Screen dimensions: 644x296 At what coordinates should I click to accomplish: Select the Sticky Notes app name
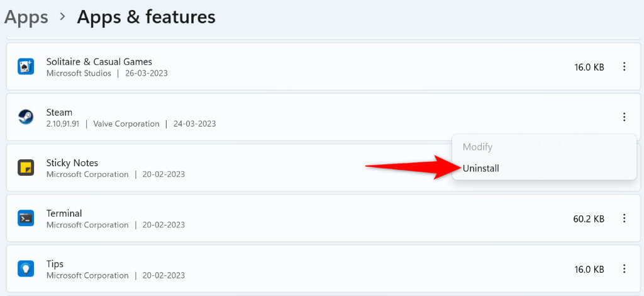(x=72, y=162)
